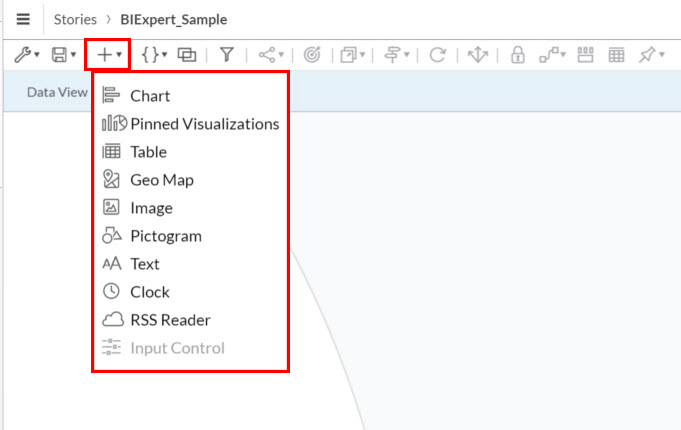Go to Stories breadcrumb link
Viewport: 681px width, 430px height.
(x=75, y=20)
